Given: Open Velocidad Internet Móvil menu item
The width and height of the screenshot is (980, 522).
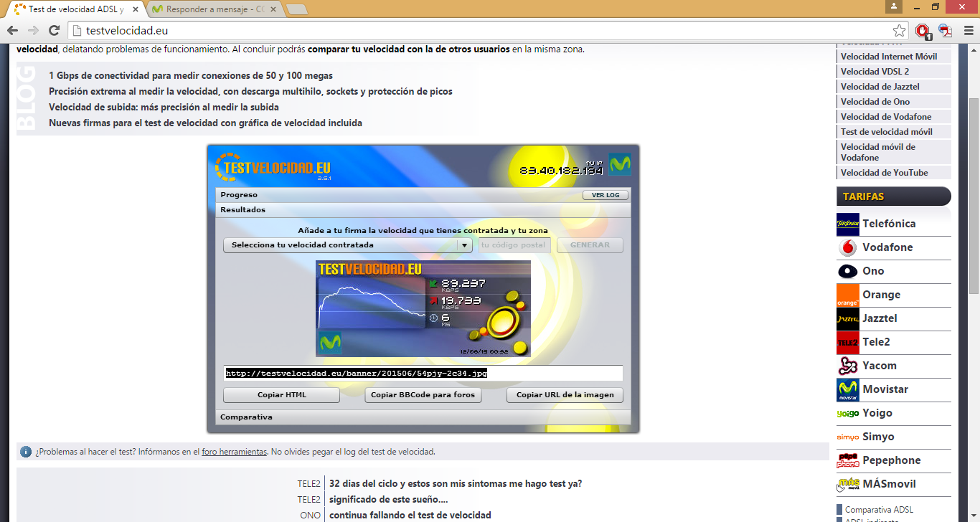Looking at the screenshot, I should point(894,57).
